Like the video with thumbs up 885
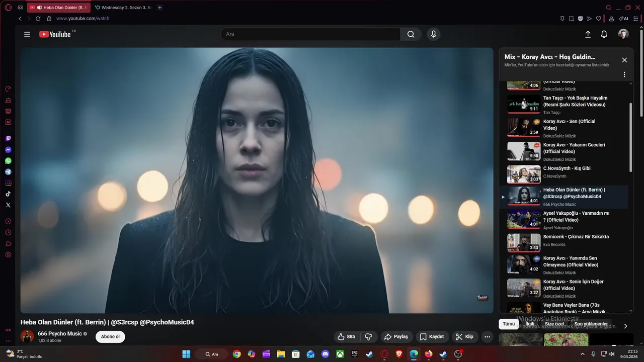 pos(347,337)
